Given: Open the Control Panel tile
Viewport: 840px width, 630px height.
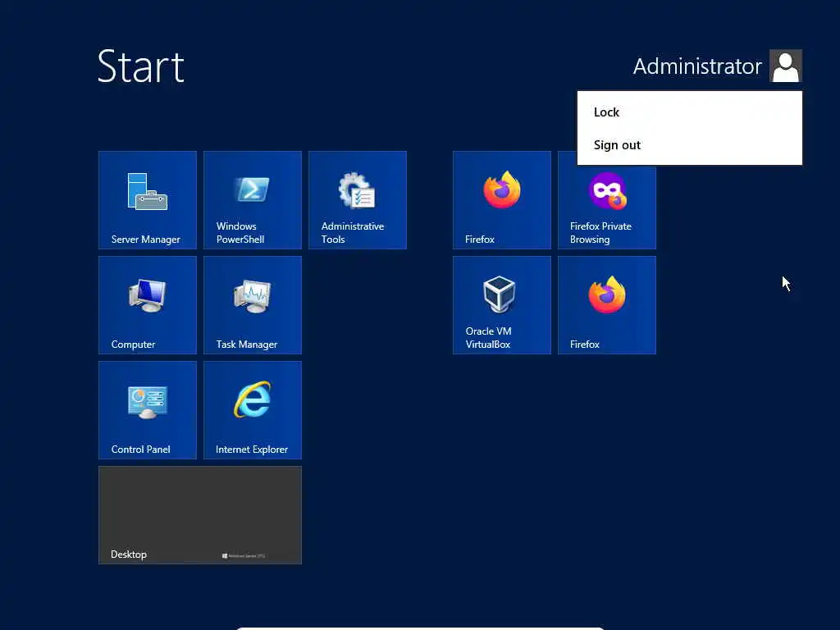Looking at the screenshot, I should (x=148, y=410).
